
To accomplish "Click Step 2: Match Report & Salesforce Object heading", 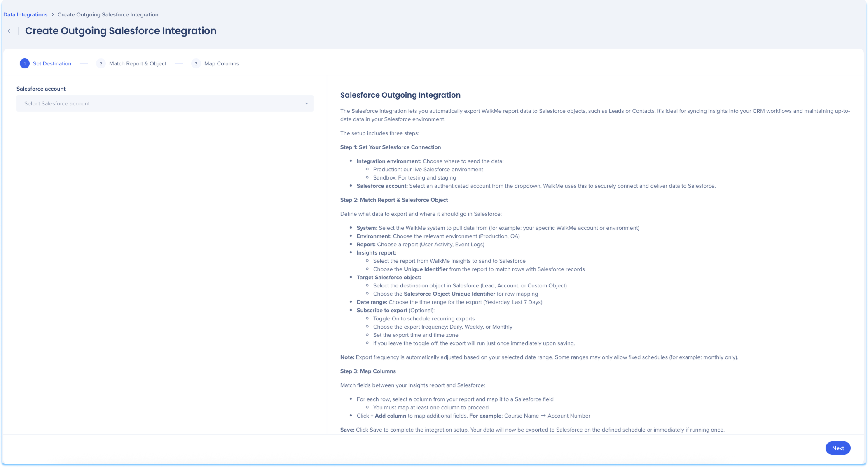I will click(394, 200).
